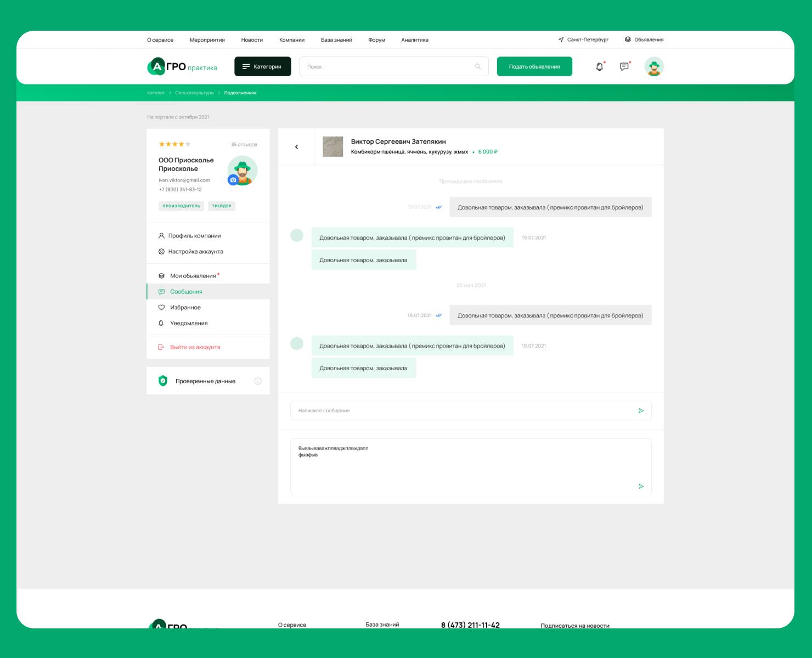The width and height of the screenshot is (812, 658).
Task: Send message with first paper plane icon
Action: pos(641,411)
